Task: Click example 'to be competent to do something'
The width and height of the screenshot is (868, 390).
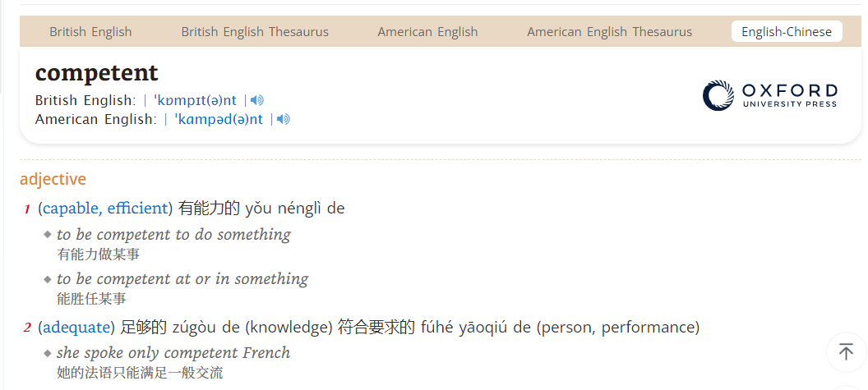Action: (x=173, y=235)
